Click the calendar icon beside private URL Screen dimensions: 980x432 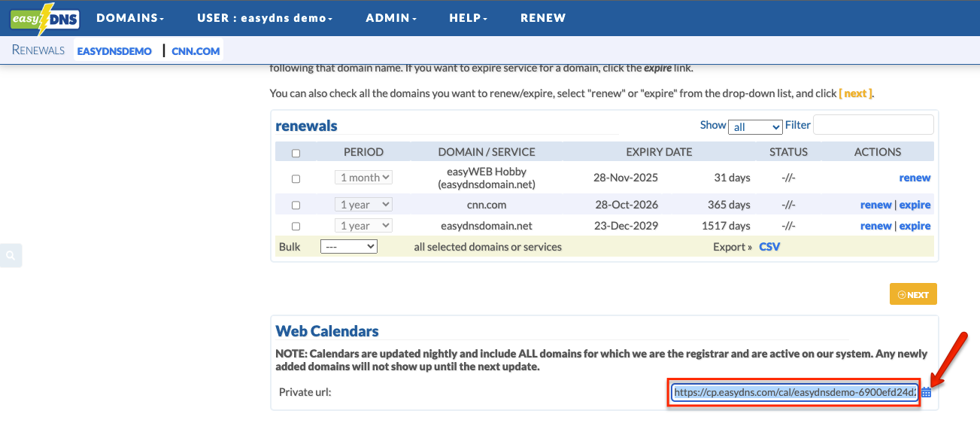[927, 392]
